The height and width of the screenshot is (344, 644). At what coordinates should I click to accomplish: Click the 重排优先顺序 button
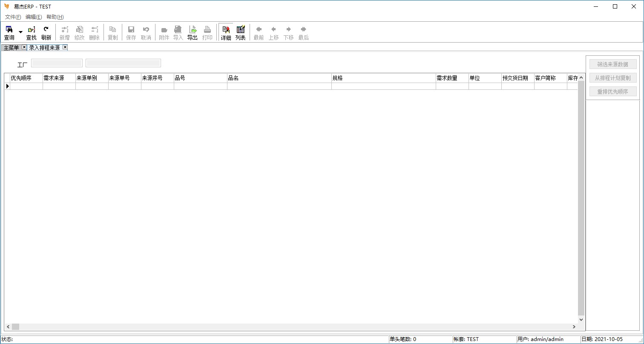coord(612,92)
